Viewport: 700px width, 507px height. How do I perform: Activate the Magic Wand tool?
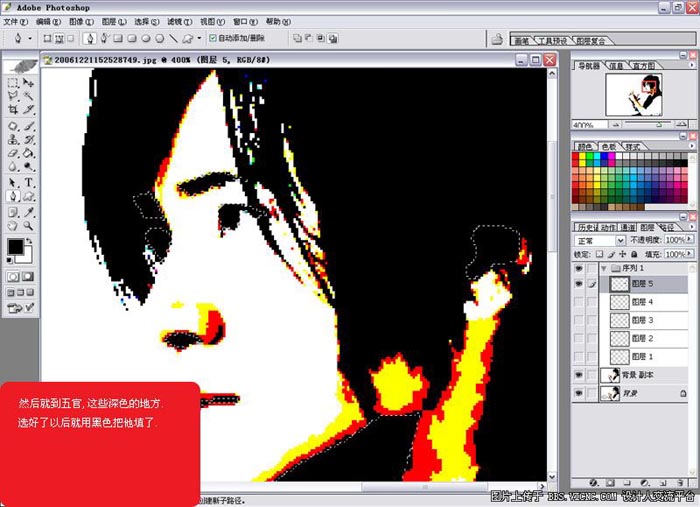click(x=29, y=96)
